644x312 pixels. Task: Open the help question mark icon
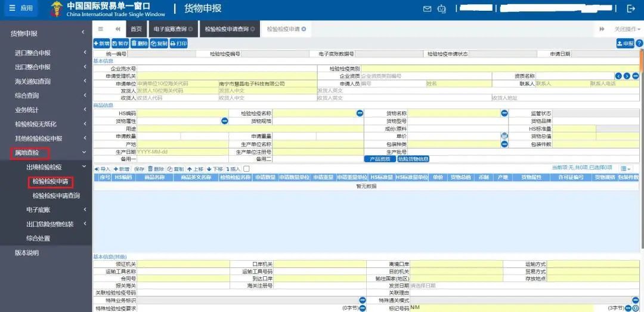click(x=639, y=44)
